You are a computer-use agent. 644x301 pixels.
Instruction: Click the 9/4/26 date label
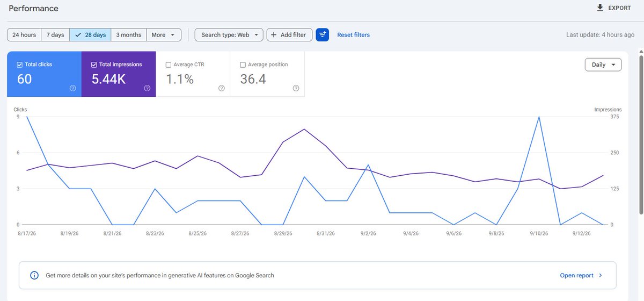point(411,233)
